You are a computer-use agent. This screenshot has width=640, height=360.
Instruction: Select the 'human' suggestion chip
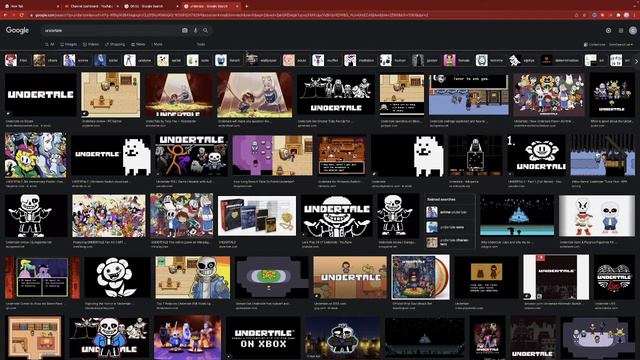[393, 60]
